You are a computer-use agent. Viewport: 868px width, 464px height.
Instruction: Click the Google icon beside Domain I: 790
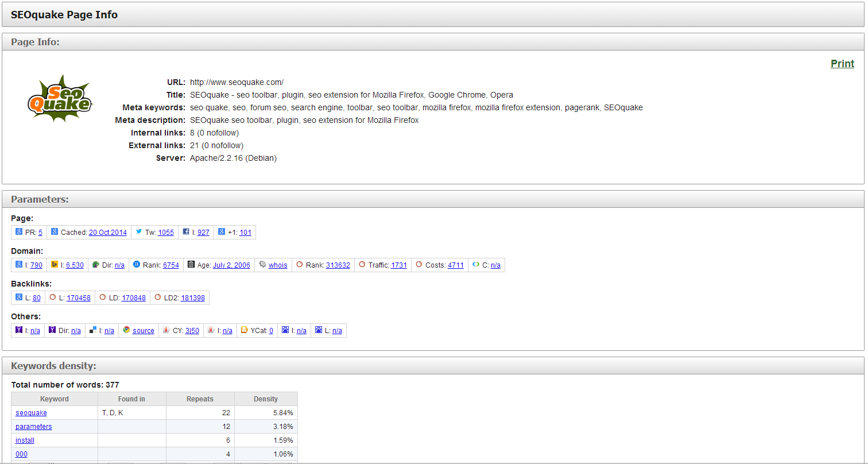pyautogui.click(x=19, y=265)
